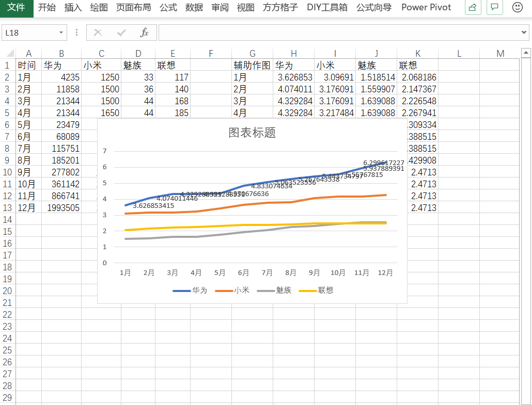Click the Select All corner triangle
Screen dimensions: 532x405
pyautogui.click(x=10, y=53)
